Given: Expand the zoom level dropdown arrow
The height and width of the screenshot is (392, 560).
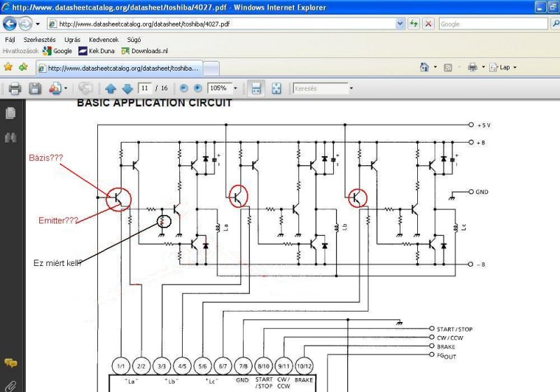Looking at the screenshot, I should (x=235, y=88).
